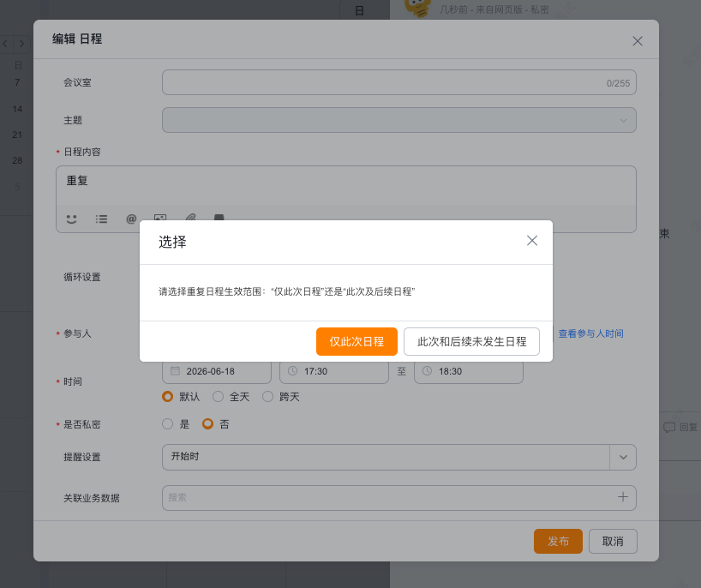Choose 此次和后续未发生日程 option
Image resolution: width=701 pixels, height=588 pixels.
[471, 342]
